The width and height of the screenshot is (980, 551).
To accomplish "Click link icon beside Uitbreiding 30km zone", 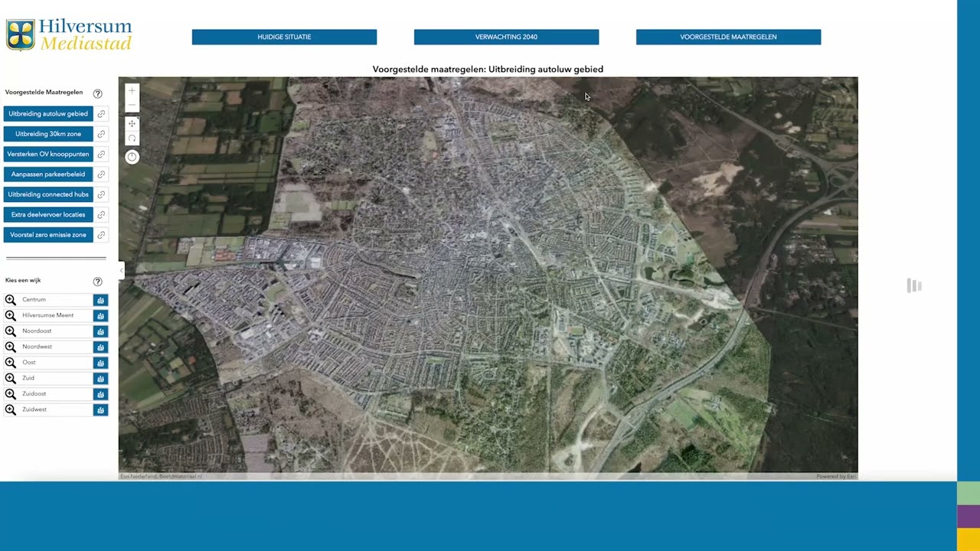I will [101, 134].
